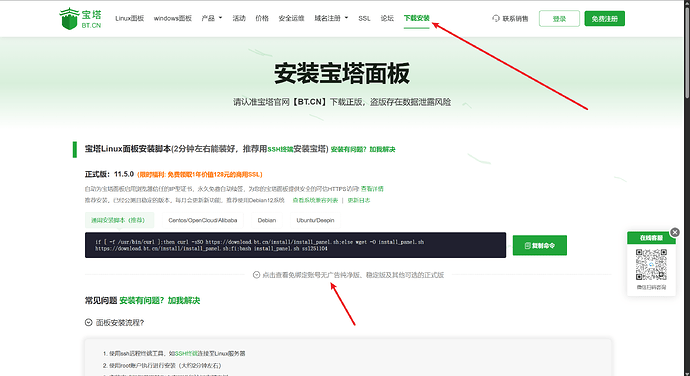This screenshot has height=376, width=690.
Task: Click the 微信扫码 QR code image
Action: click(x=651, y=265)
